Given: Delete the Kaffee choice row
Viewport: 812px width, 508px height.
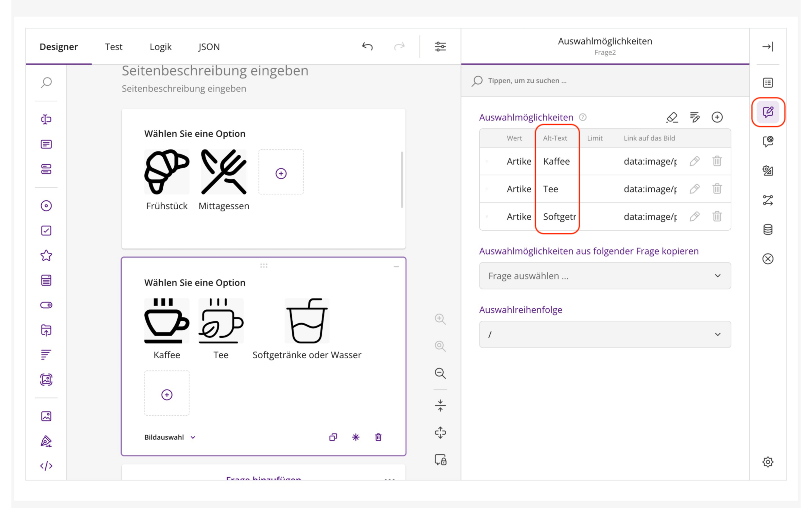Looking at the screenshot, I should pos(717,161).
